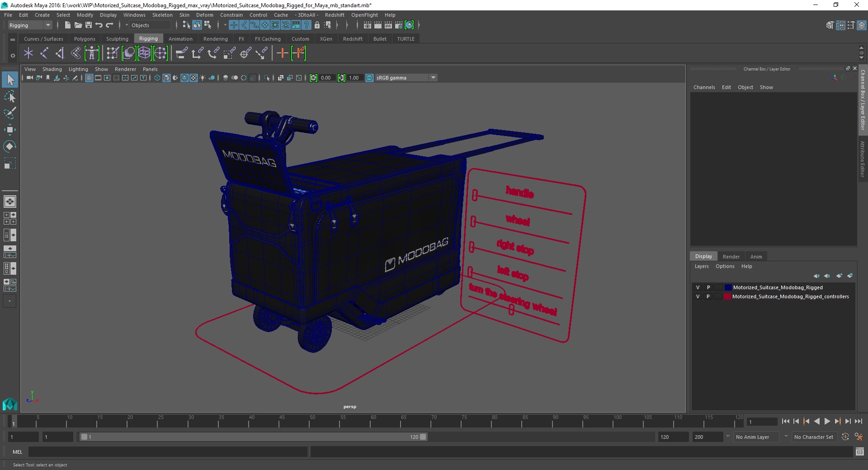Click the MEL command line input
868x470 pixels.
[x=168, y=451]
